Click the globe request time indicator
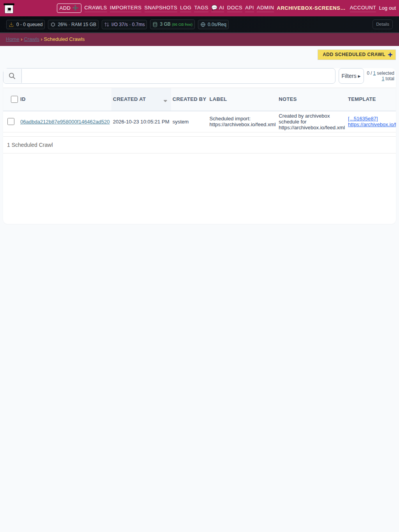This screenshot has height=532, width=399. [x=213, y=25]
